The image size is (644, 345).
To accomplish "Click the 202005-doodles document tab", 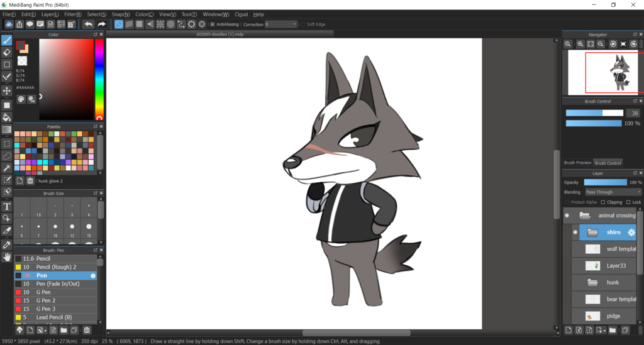I will pyautogui.click(x=219, y=34).
